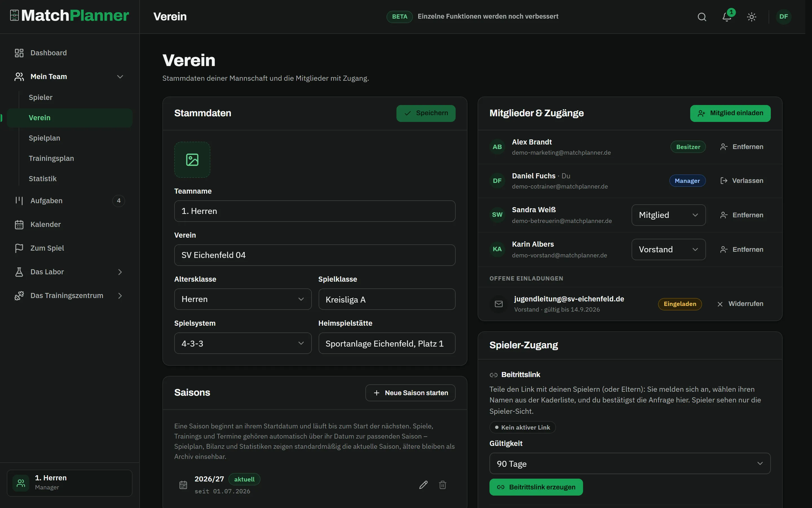
Task: Expand Das Trainingszentrum section
Action: (69, 296)
